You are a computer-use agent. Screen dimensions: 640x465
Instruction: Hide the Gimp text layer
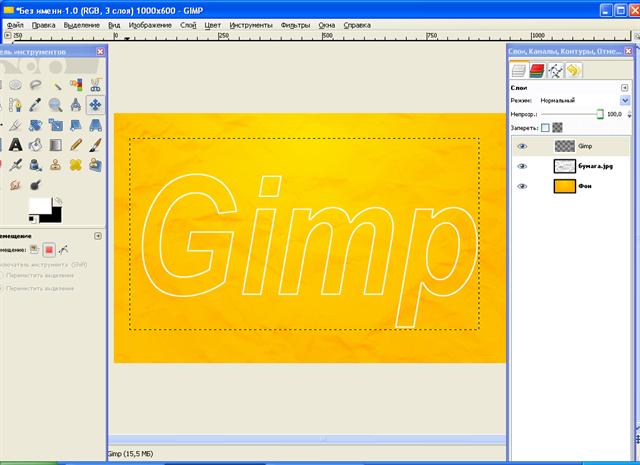click(522, 146)
